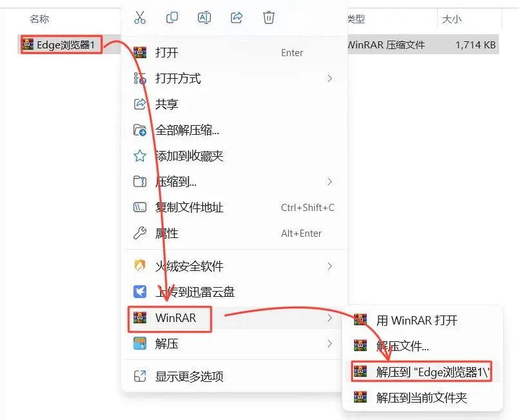
Task: Expand the 火绒安全软件 submenu chevron
Action: [329, 266]
